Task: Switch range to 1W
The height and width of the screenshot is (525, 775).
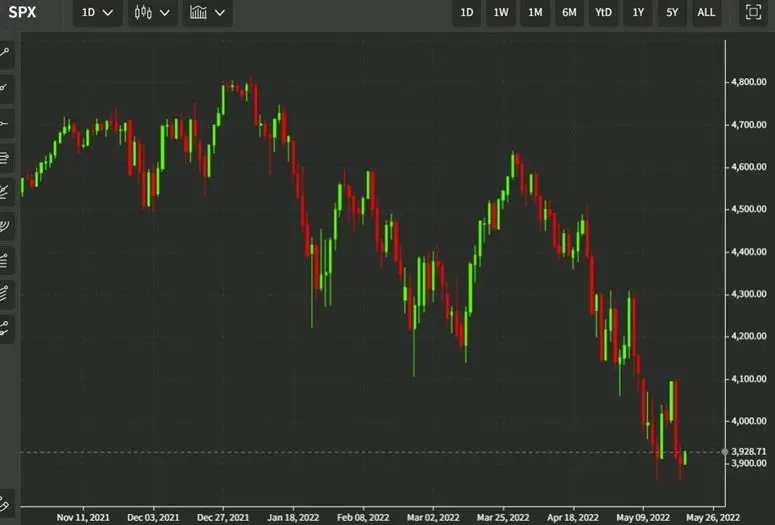Action: tap(500, 13)
